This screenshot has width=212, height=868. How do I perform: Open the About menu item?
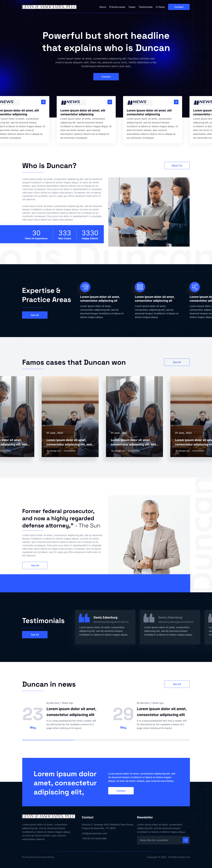(x=103, y=7)
